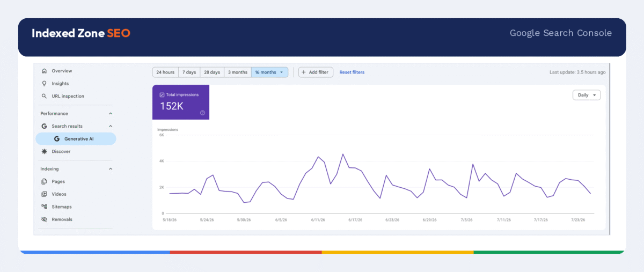This screenshot has height=272, width=644.
Task: Click the 5/18/26 date on the chart axis
Action: point(170,219)
